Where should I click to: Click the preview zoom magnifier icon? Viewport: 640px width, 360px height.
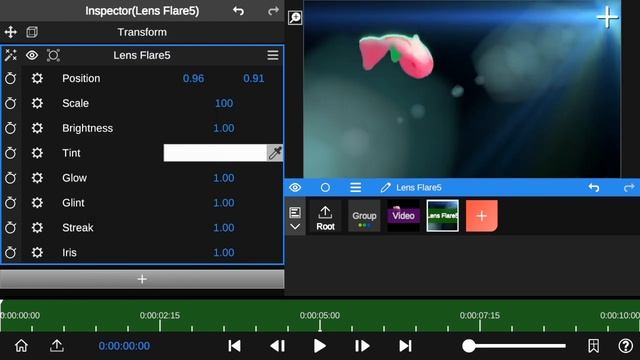click(x=295, y=18)
